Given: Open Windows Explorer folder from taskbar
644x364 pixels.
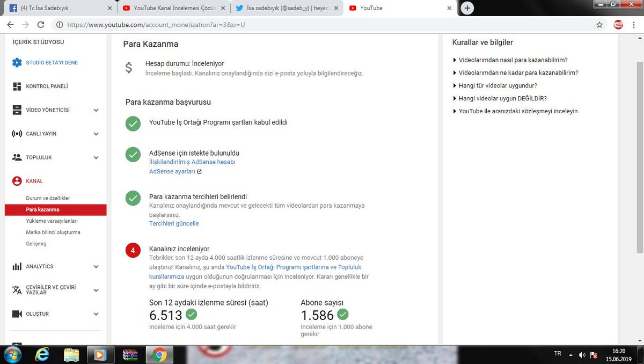Looking at the screenshot, I should [71, 355].
